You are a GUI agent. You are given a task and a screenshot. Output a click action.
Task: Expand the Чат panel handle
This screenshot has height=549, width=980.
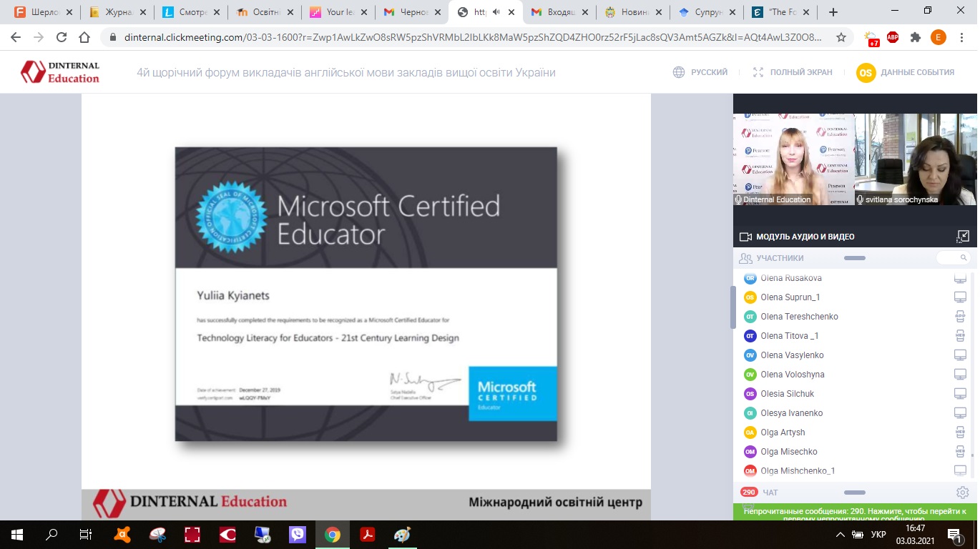pyautogui.click(x=854, y=493)
